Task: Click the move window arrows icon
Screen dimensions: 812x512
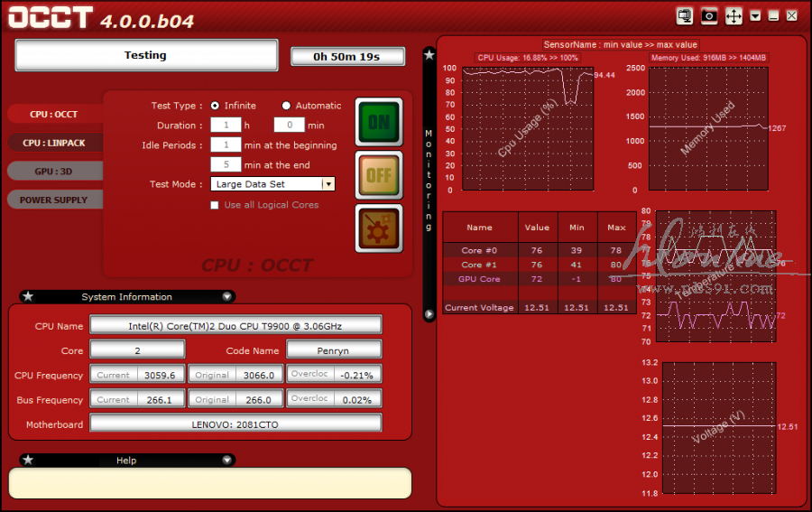Action: (x=734, y=15)
